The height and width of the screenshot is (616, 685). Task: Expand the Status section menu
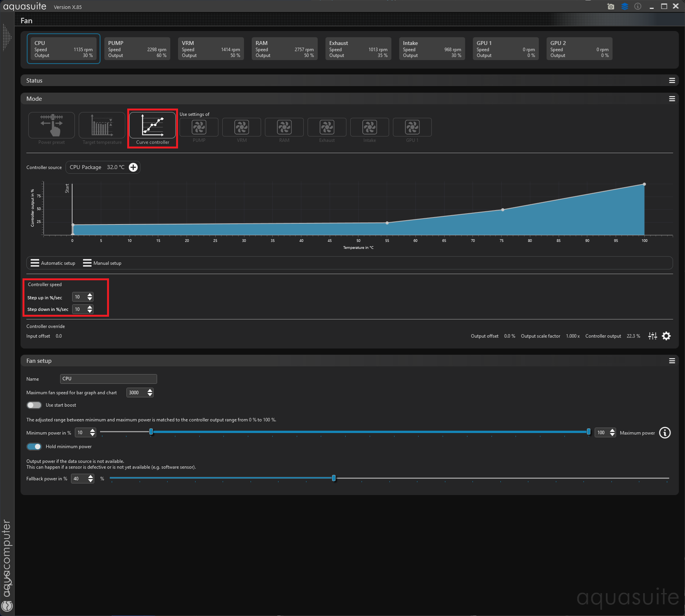(x=672, y=81)
